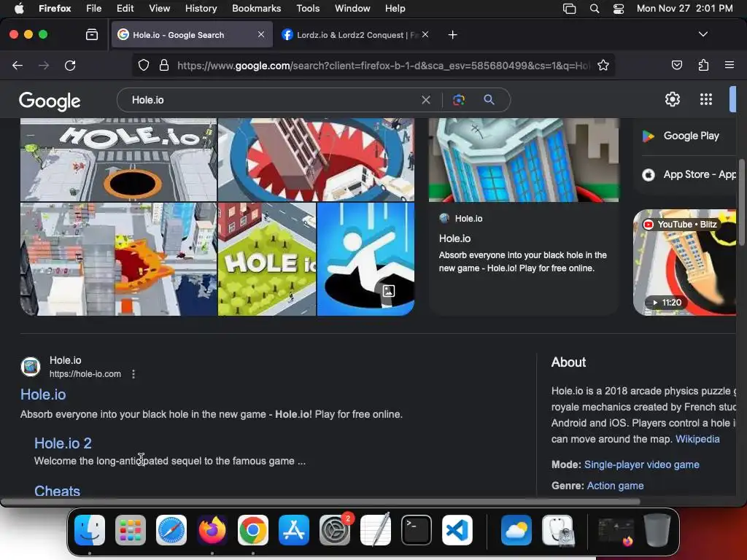Reload the page with the refresh icon

(x=70, y=65)
